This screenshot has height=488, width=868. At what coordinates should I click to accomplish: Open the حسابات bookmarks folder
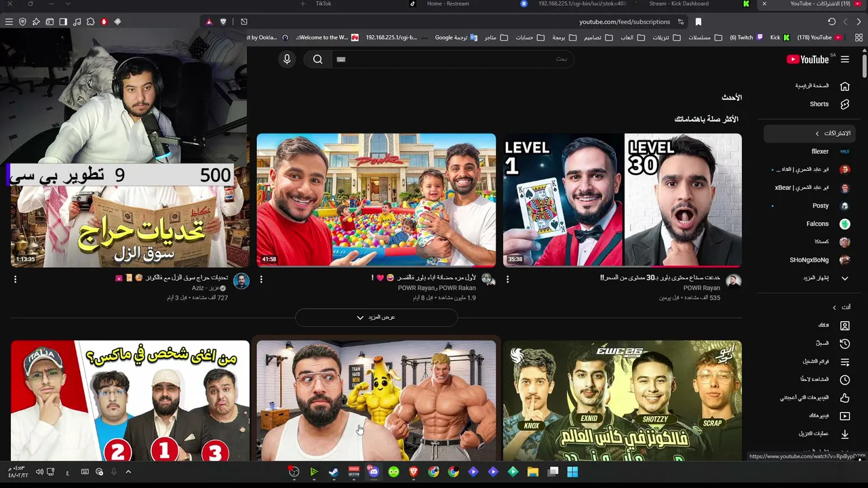(529, 38)
